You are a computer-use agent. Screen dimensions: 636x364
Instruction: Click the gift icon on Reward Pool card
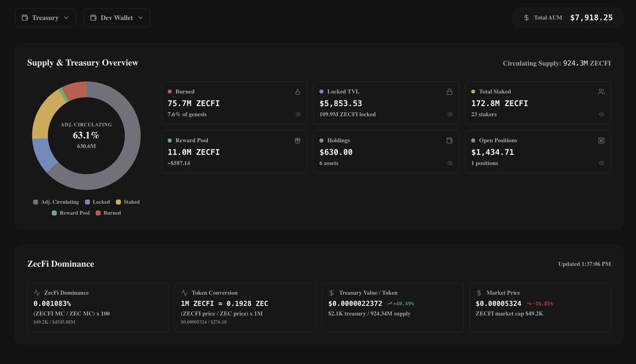point(297,140)
